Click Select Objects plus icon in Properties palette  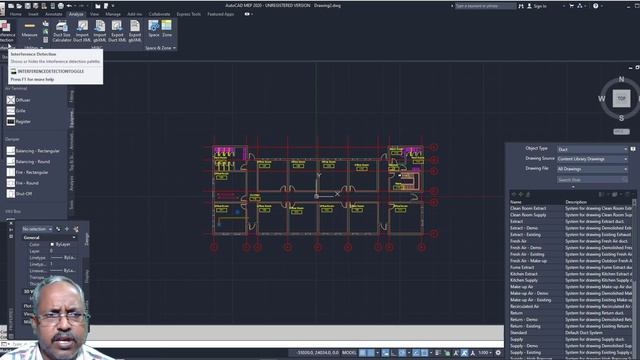point(67,229)
